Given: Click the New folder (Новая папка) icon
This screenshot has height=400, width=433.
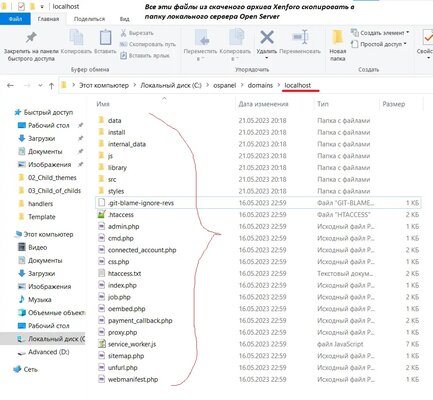Looking at the screenshot, I should (x=337, y=37).
